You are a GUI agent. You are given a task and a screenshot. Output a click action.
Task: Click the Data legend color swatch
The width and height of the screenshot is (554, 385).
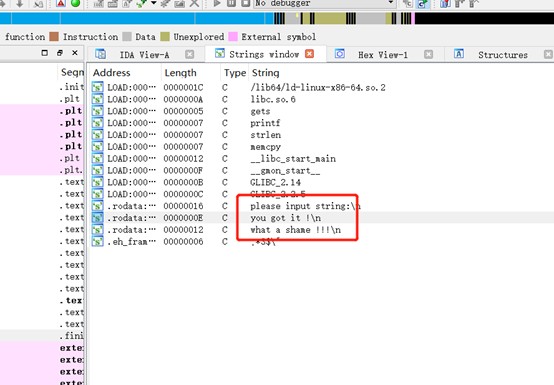[127, 37]
